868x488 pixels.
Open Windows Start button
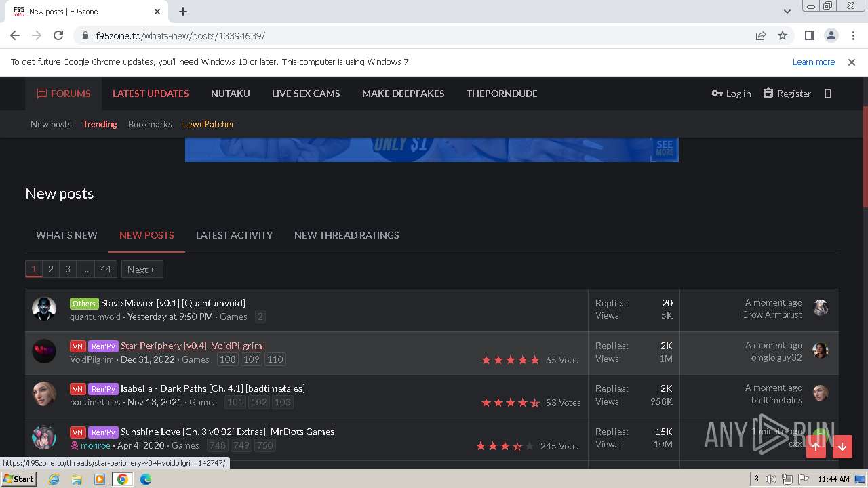coord(19,479)
